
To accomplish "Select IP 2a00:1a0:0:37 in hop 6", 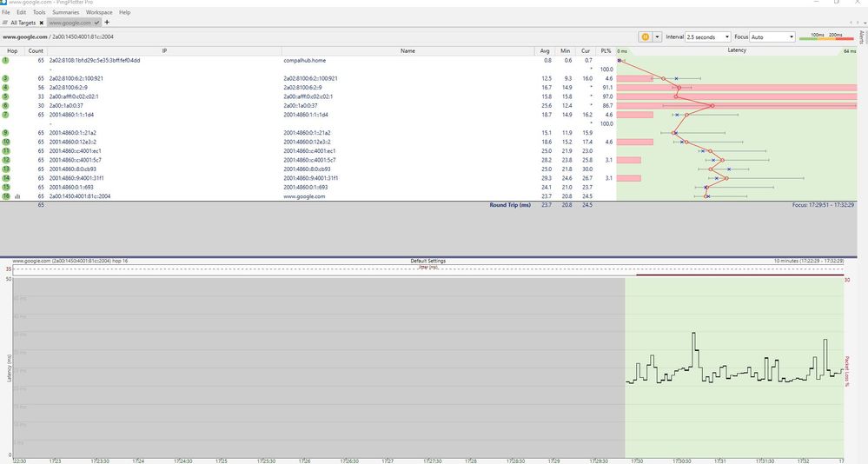I will click(x=66, y=106).
